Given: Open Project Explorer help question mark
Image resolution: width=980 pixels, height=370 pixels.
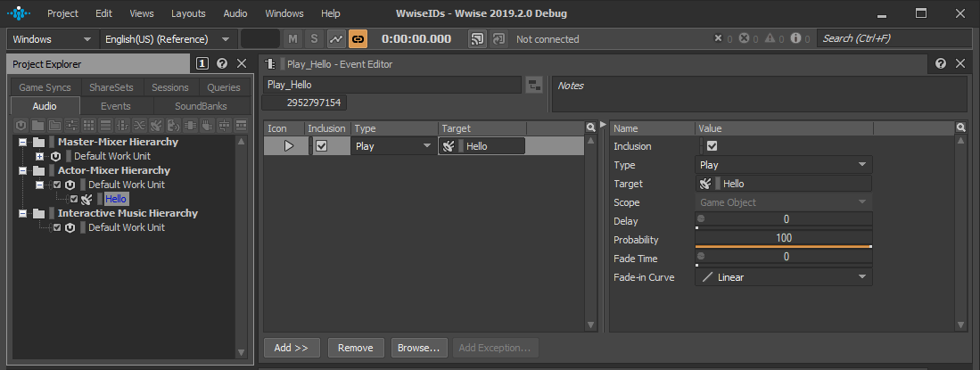Looking at the screenshot, I should 222,64.
